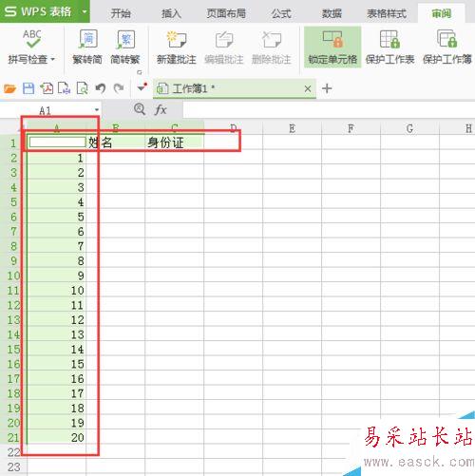Click the cell with value 20
Viewport: 475px width, 476px height.
(57, 438)
